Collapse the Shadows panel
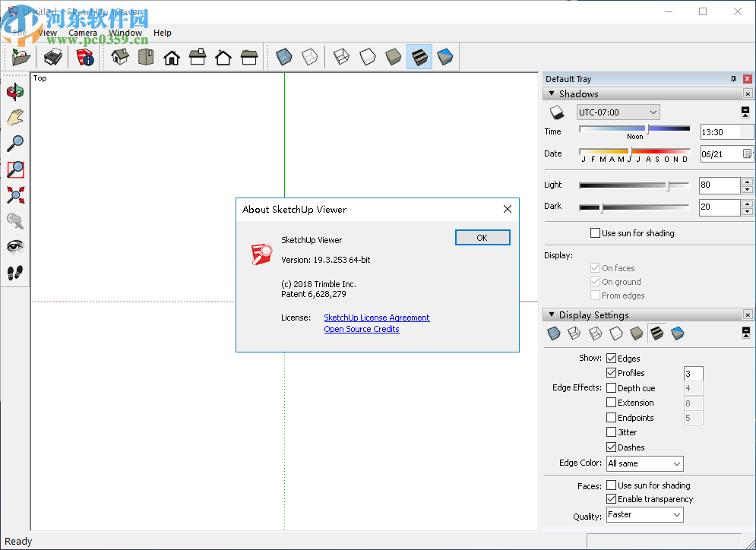 pos(550,93)
